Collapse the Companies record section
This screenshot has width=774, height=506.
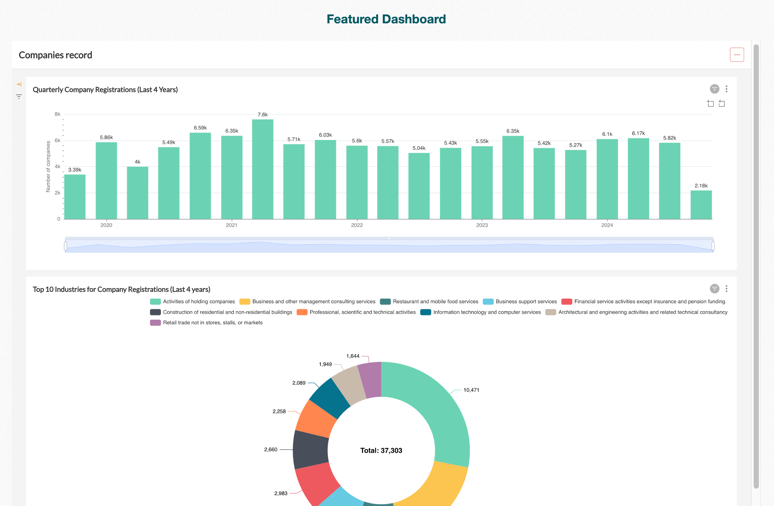pyautogui.click(x=736, y=55)
